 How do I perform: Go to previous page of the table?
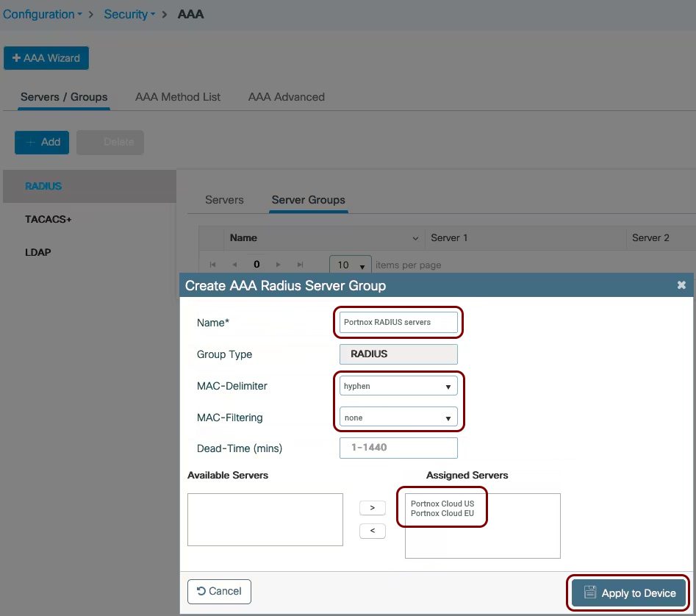[234, 265]
